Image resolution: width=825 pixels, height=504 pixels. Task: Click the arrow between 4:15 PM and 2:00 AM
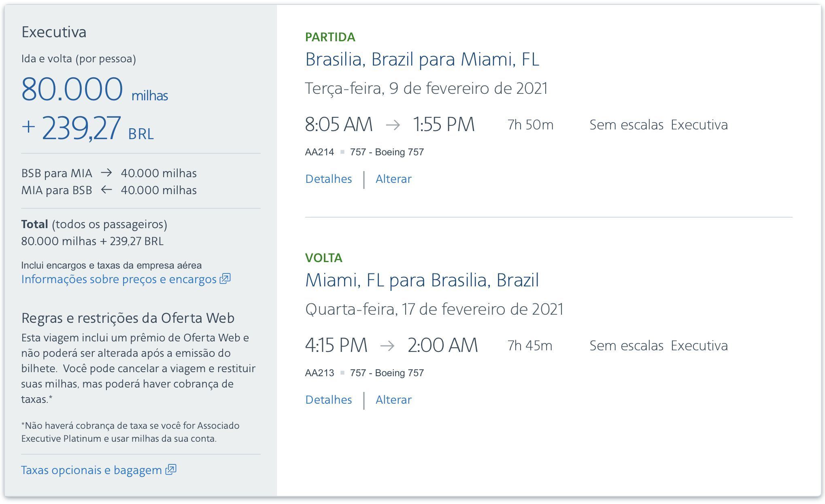coord(387,345)
